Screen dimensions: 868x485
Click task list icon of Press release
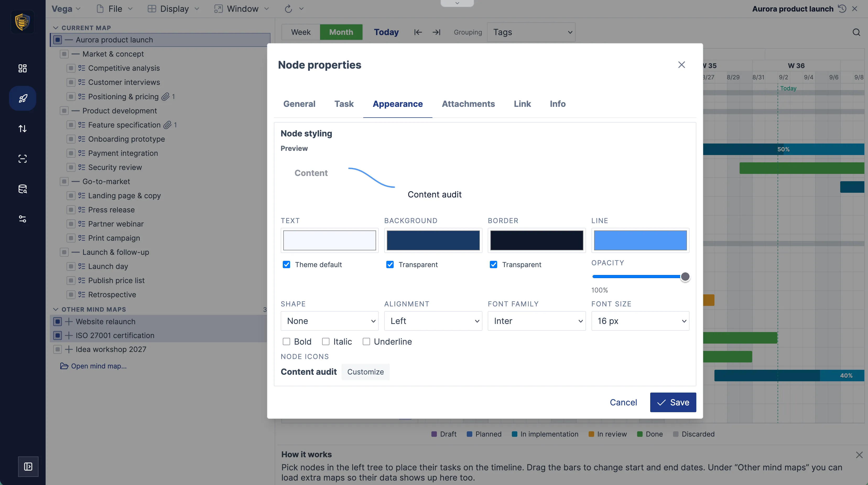click(82, 210)
